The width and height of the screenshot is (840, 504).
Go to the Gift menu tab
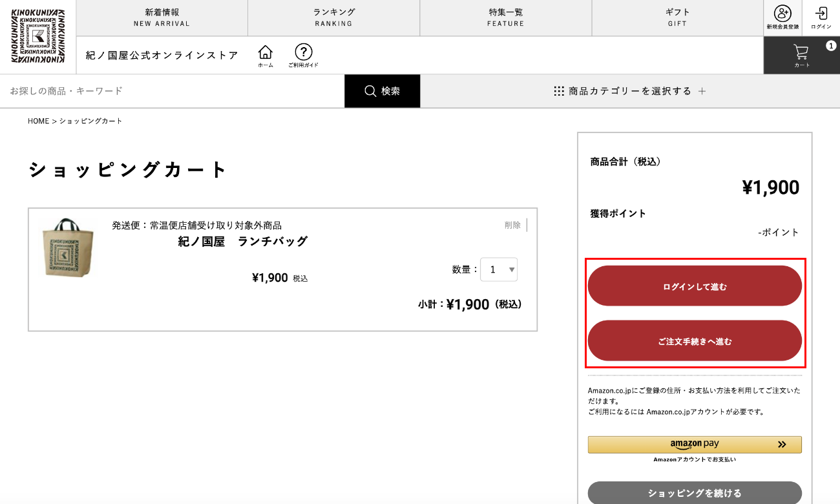click(677, 17)
